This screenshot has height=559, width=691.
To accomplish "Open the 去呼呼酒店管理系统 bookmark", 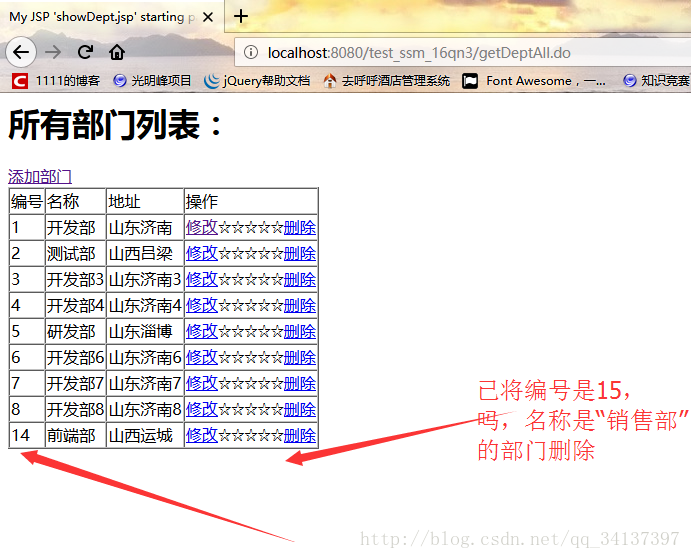I will click(386, 81).
